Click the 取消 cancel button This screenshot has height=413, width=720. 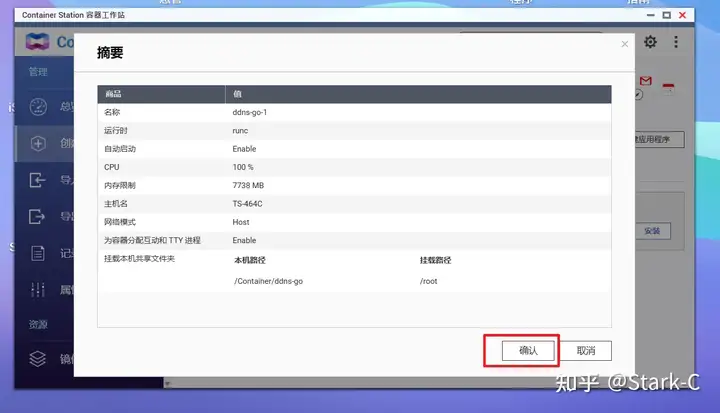click(586, 351)
